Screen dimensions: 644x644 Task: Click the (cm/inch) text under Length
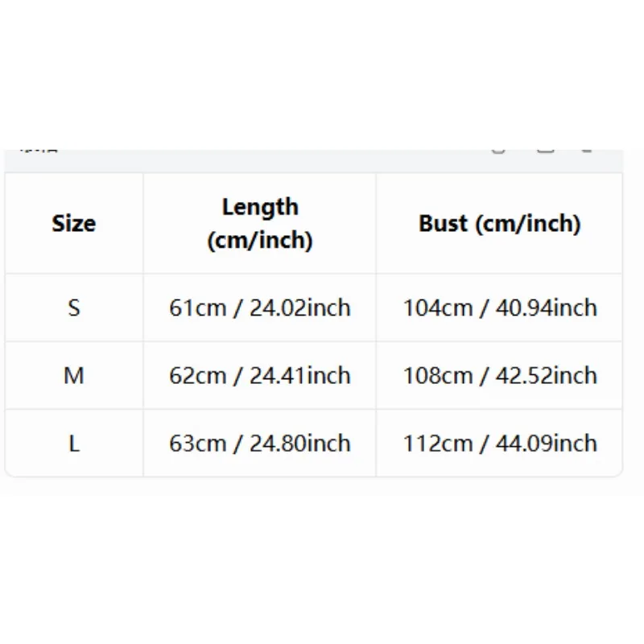[259, 240]
